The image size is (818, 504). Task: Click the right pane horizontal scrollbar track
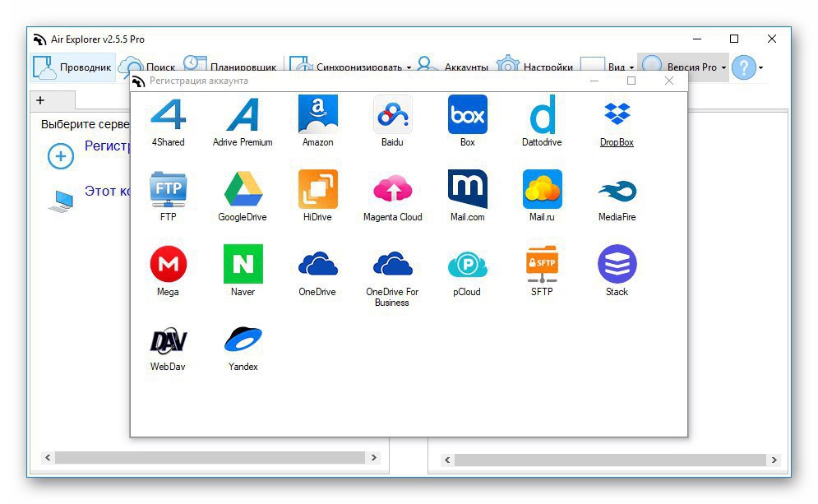tap(610, 460)
